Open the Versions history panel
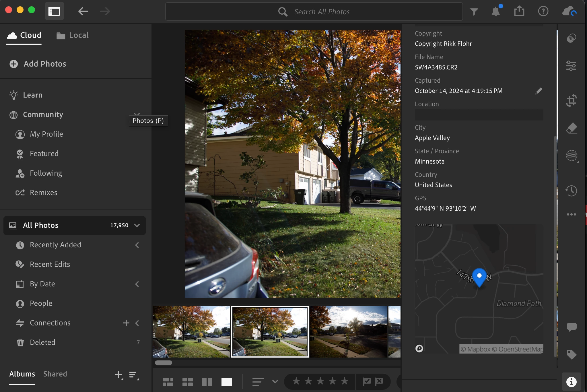Image resolution: width=587 pixels, height=392 pixels. click(x=571, y=191)
